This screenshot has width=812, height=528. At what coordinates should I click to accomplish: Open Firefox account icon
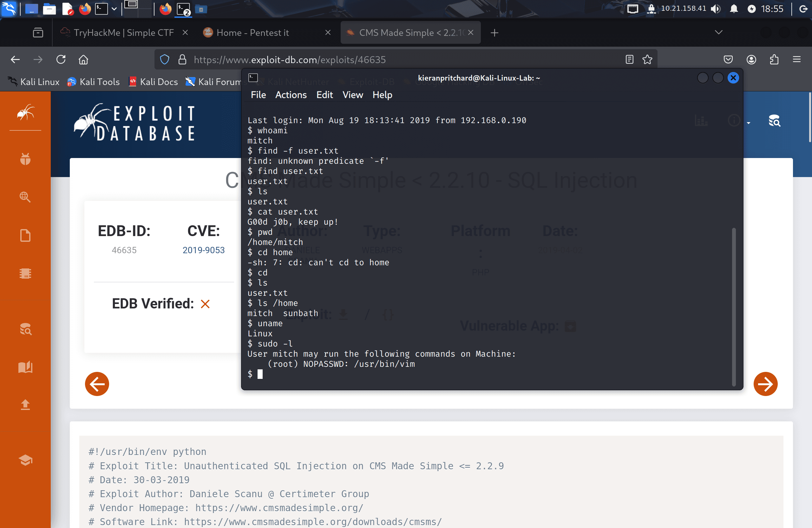click(x=751, y=60)
